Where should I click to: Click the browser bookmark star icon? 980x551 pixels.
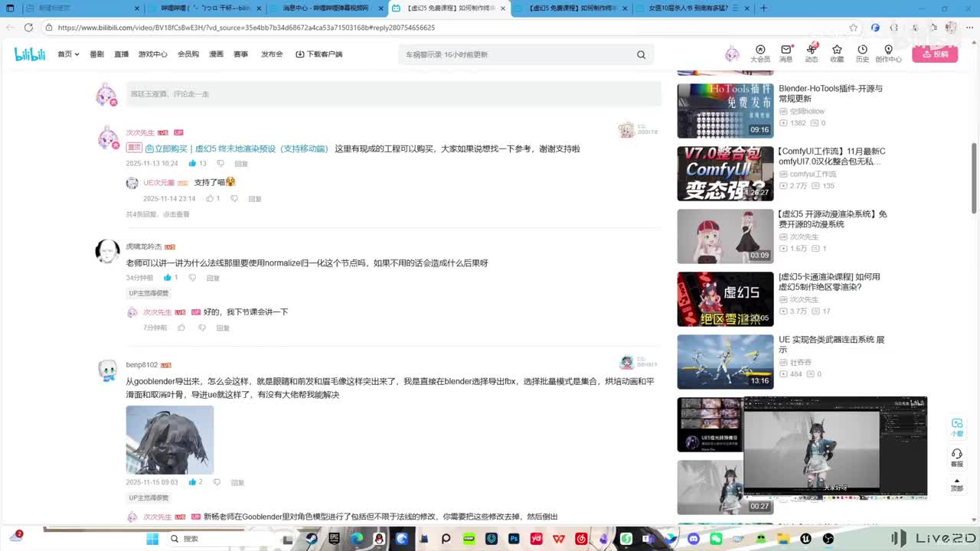point(854,28)
